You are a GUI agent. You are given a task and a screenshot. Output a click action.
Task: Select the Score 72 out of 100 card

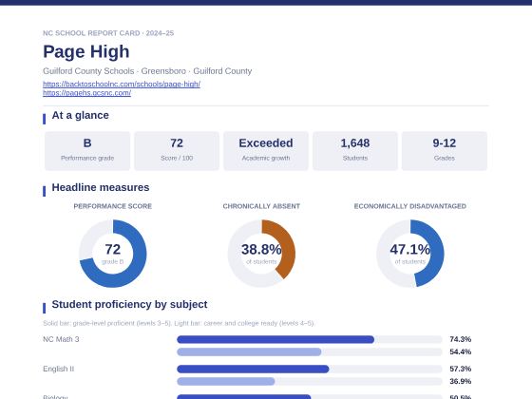pos(177,151)
